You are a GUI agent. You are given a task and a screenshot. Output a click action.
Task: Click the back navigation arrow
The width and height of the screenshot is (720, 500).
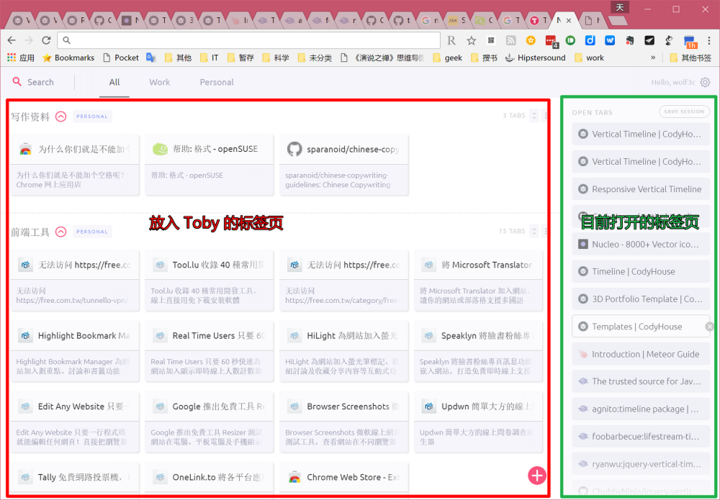pos(11,40)
